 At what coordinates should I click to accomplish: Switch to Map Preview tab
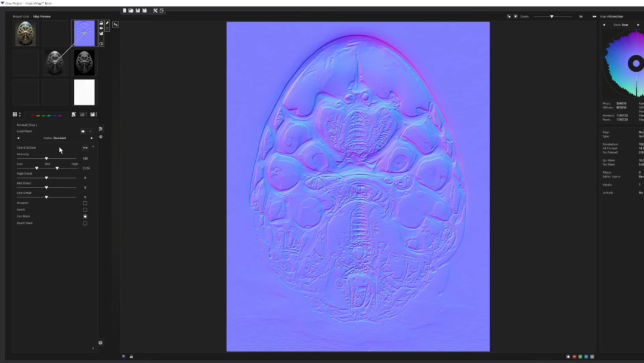pyautogui.click(x=42, y=17)
